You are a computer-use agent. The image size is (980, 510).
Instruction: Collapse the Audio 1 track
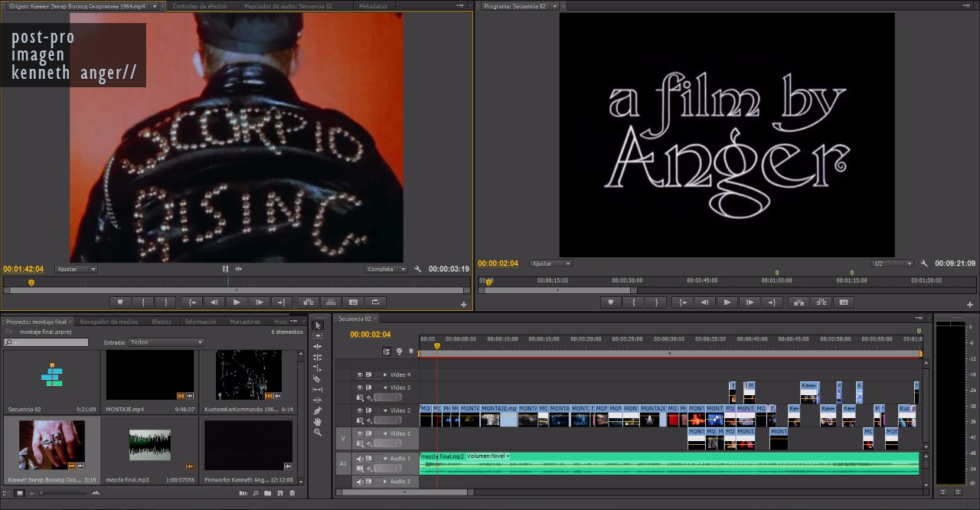click(385, 459)
